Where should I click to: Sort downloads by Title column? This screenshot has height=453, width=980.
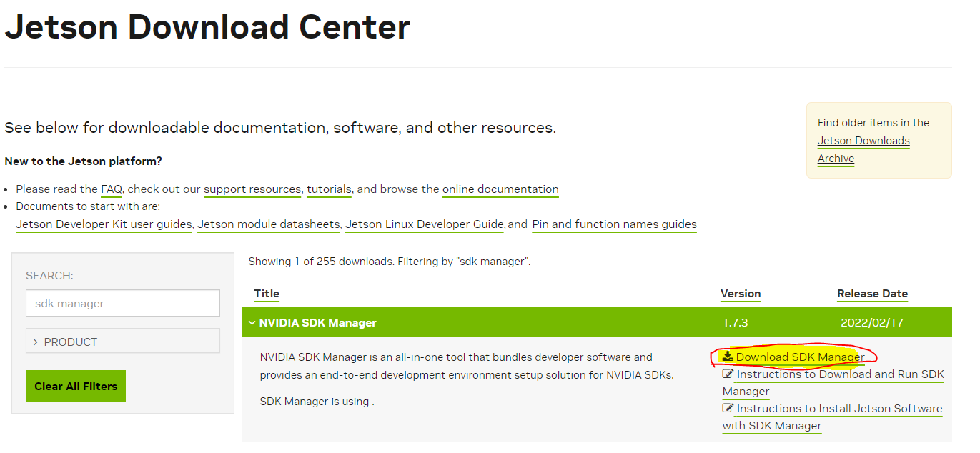pos(267,294)
